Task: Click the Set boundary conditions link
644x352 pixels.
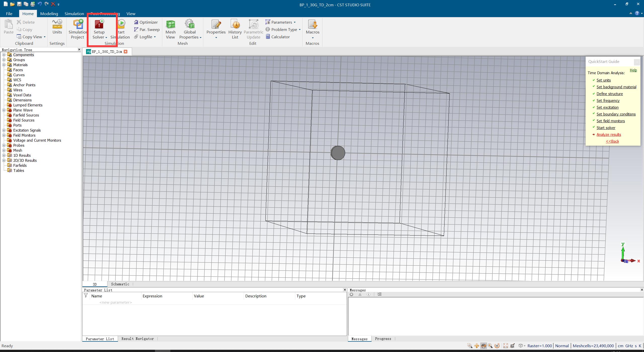Action: [616, 114]
